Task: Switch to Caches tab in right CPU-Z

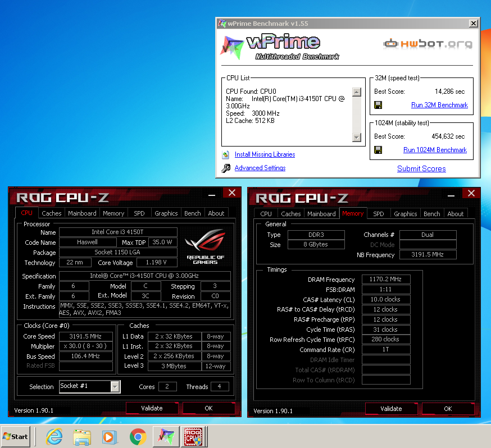Action: 291,214
